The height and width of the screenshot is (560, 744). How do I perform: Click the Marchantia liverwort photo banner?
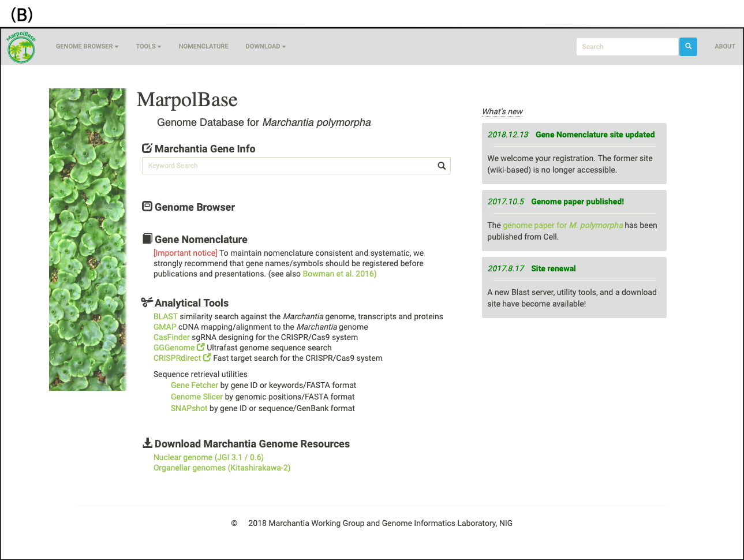[x=88, y=240]
